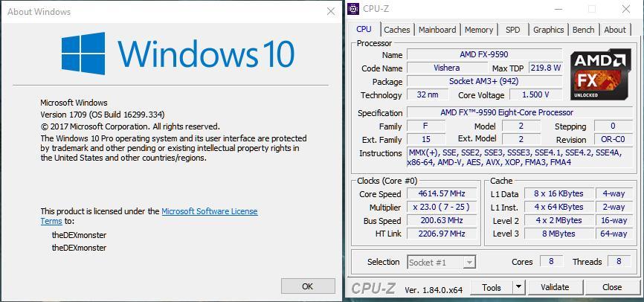Image resolution: width=644 pixels, height=302 pixels.
Task: Click the L1 Inst. value 4 x 64 KBytes
Action: (559, 207)
